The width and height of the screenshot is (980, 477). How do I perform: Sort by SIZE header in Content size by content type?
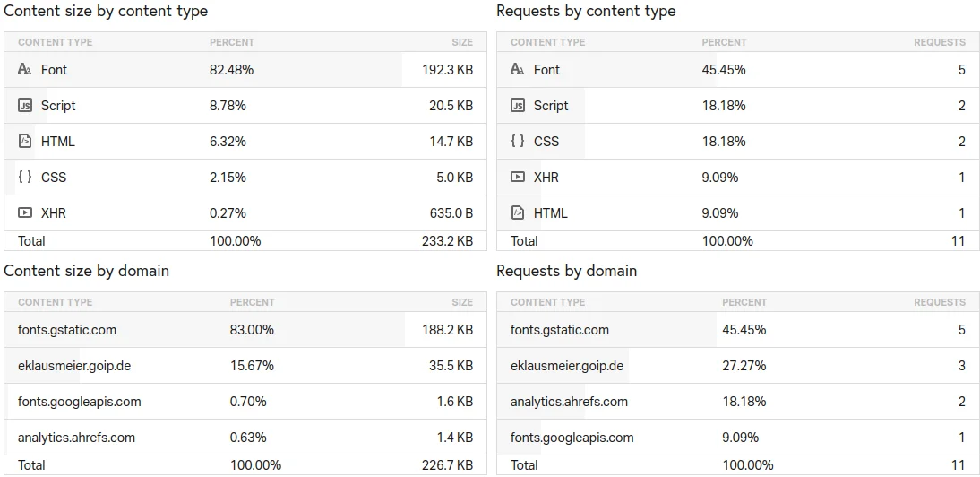coord(462,42)
